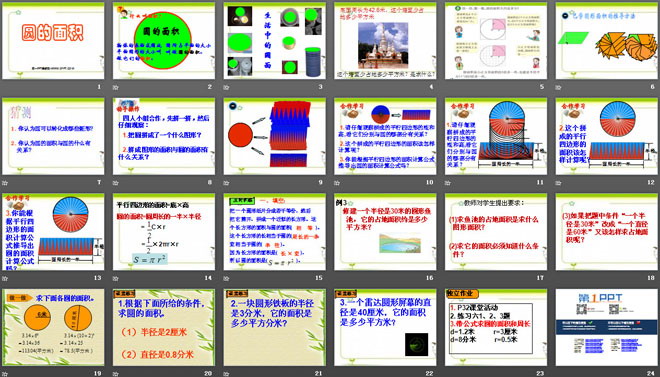Click the slide number 16 label

click(429, 278)
